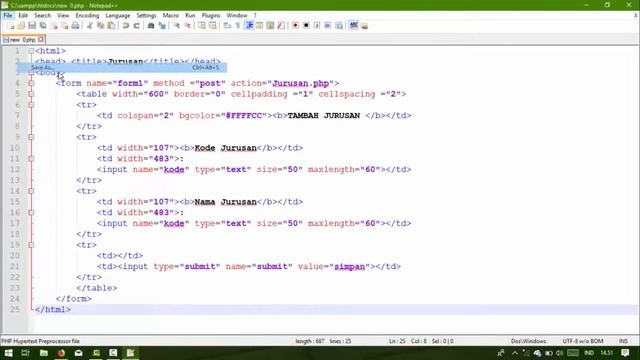
Task: Collapse the <tr> fold on line 6
Action: pos(31,105)
